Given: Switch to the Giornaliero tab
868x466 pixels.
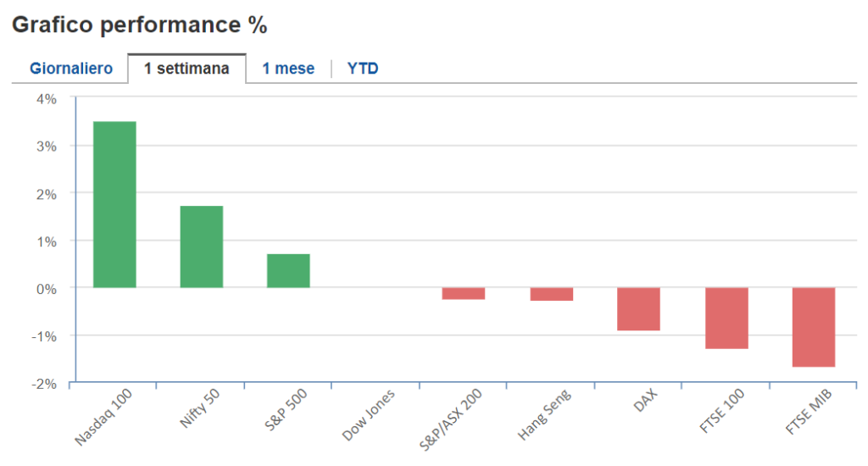Looking at the screenshot, I should [x=71, y=69].
